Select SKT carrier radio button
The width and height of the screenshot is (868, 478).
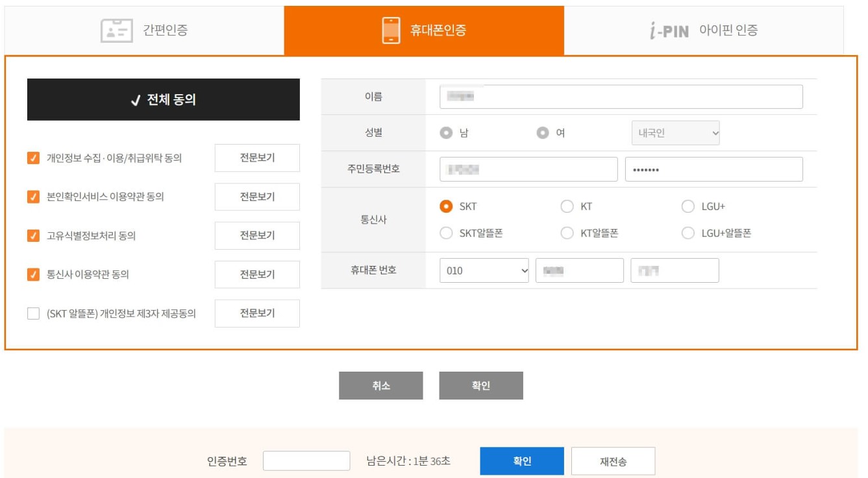coord(446,206)
